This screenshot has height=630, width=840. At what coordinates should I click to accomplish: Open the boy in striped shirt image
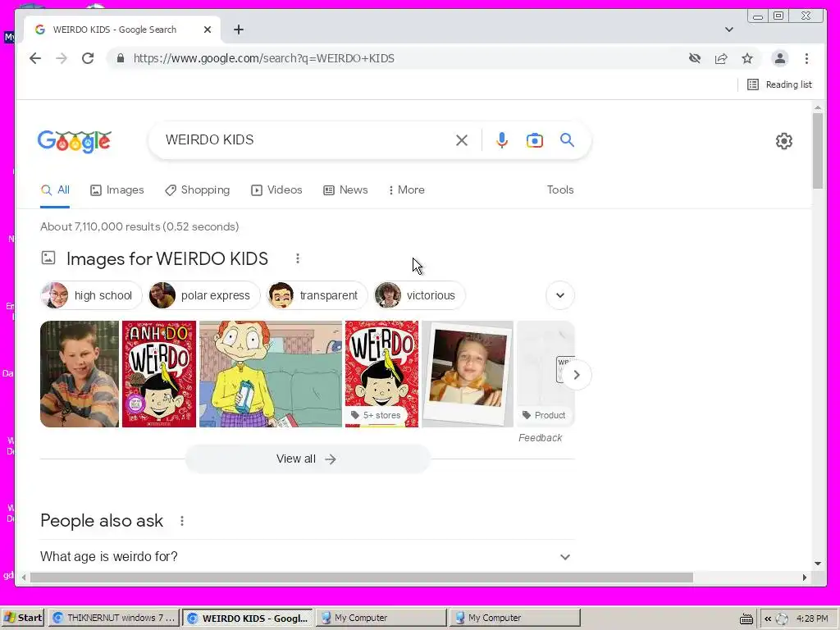click(x=80, y=374)
